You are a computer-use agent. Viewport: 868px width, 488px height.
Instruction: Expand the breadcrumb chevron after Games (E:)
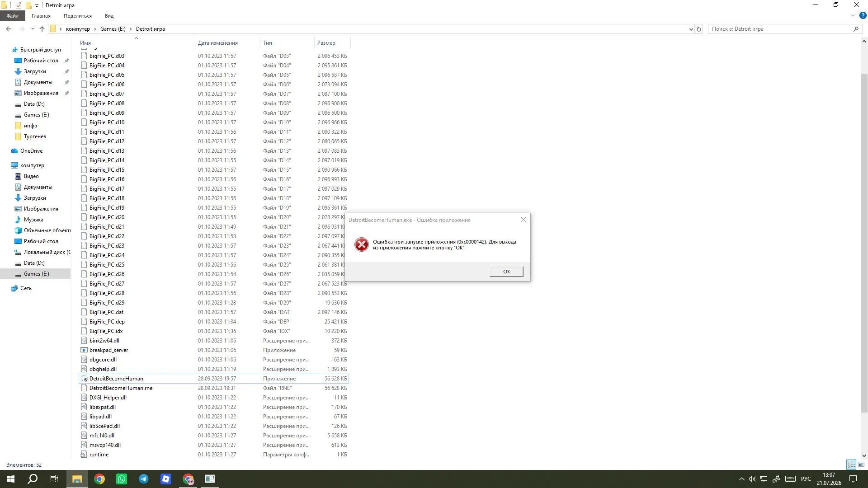tap(131, 29)
